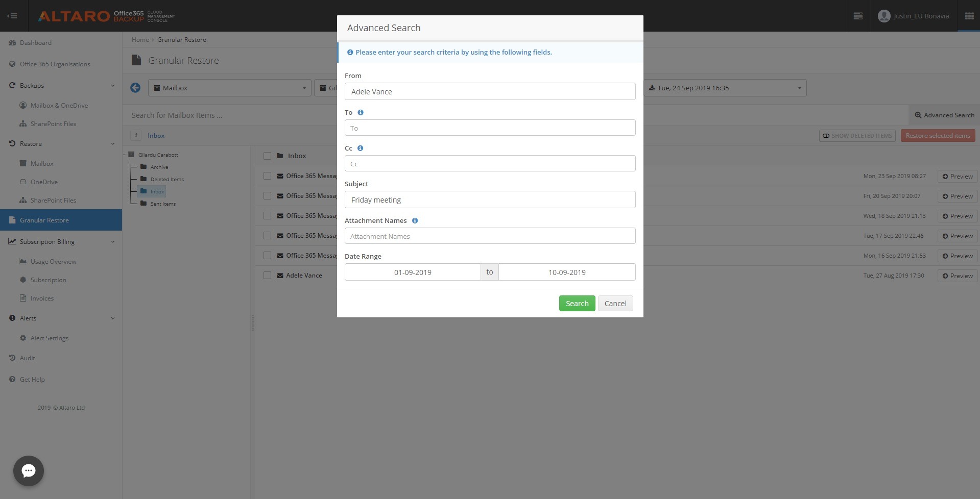This screenshot has height=499, width=980.
Task: Click the Attachment Names info icon
Action: (x=415, y=220)
